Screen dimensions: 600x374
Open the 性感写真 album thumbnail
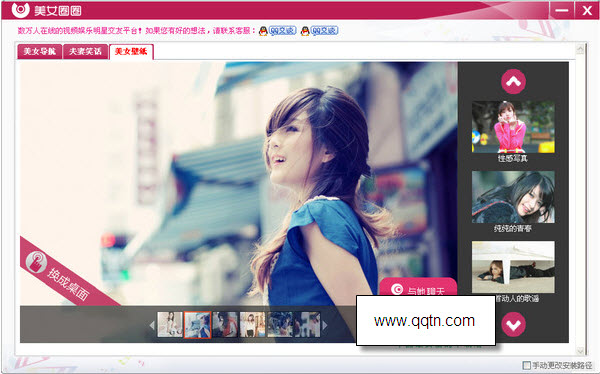[513, 127]
